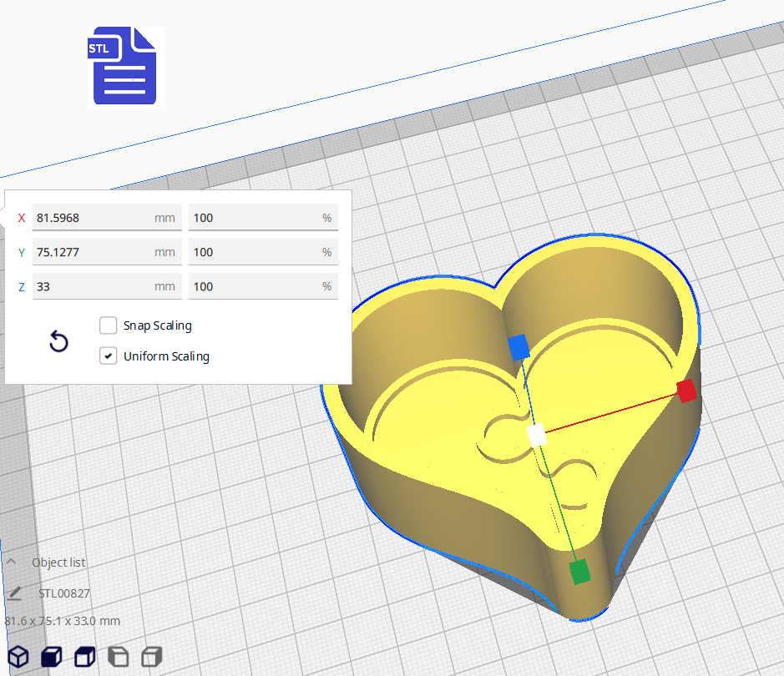The height and width of the screenshot is (676, 784).
Task: Select the solid filled cube view icon
Action: point(51,657)
